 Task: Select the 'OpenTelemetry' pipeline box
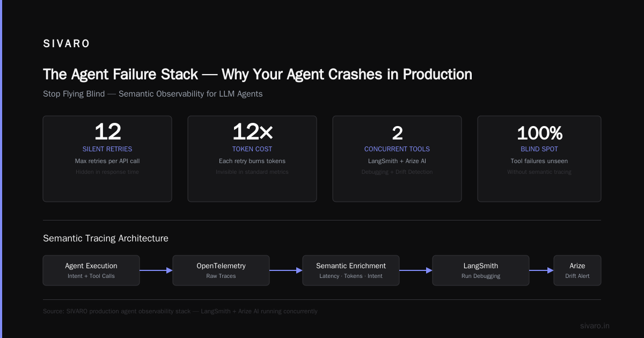pyautogui.click(x=221, y=270)
